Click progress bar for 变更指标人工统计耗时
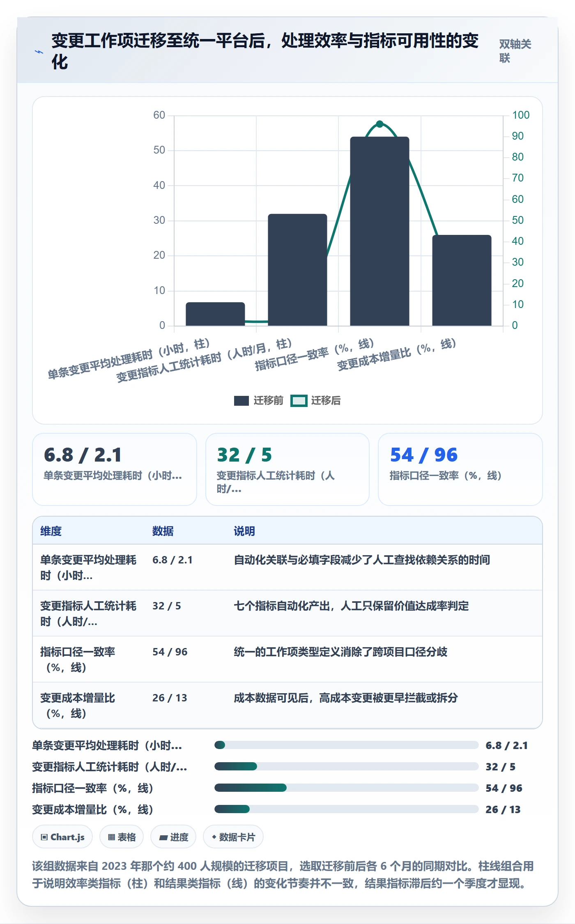575x924 pixels. (x=346, y=766)
